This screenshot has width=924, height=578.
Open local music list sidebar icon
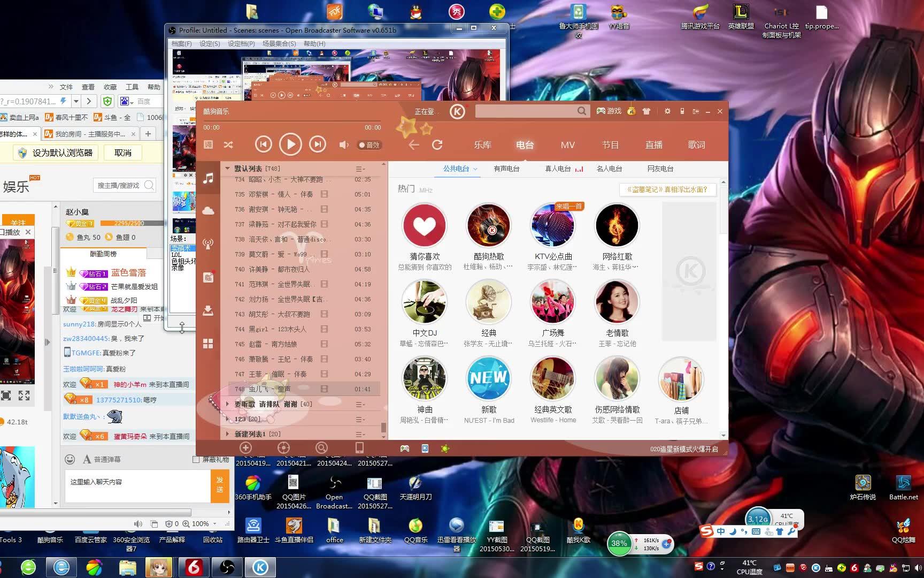[x=208, y=178]
